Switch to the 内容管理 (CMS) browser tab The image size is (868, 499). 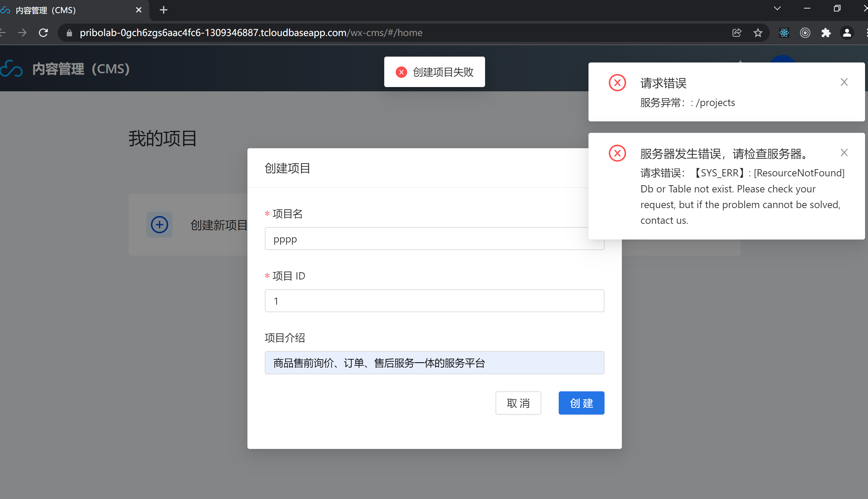point(68,10)
